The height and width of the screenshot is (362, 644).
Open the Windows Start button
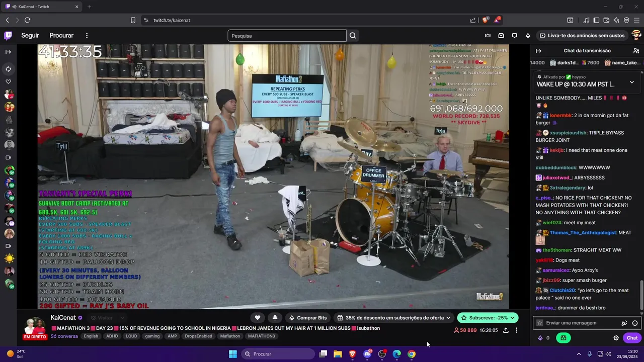(233, 354)
